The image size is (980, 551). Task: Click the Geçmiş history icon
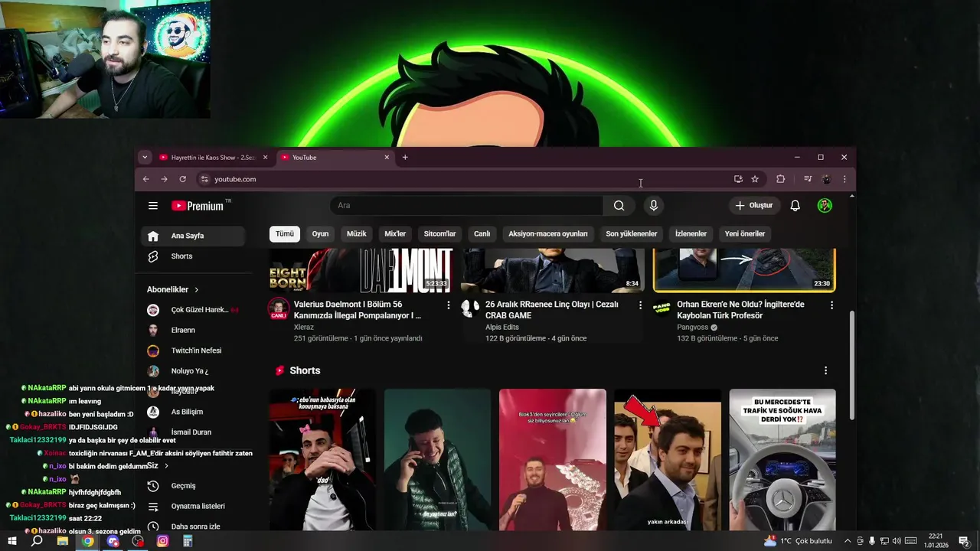(153, 486)
